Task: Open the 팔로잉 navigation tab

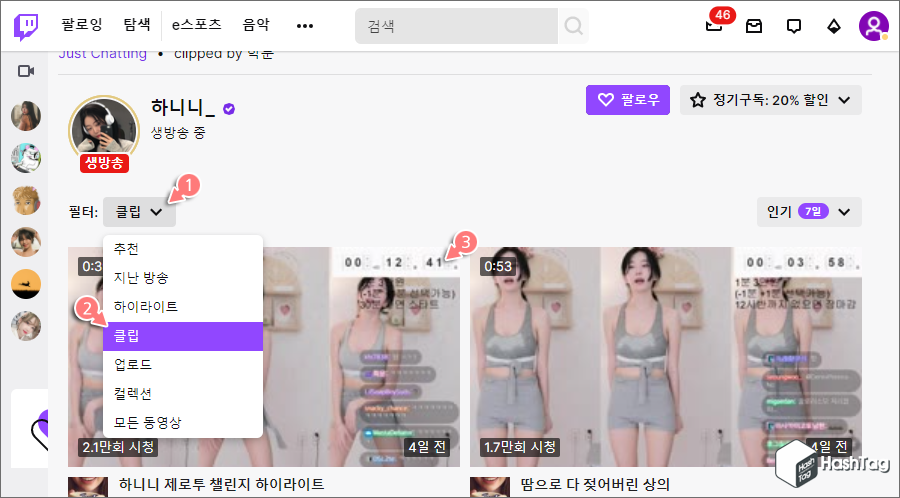Action: 82,25
